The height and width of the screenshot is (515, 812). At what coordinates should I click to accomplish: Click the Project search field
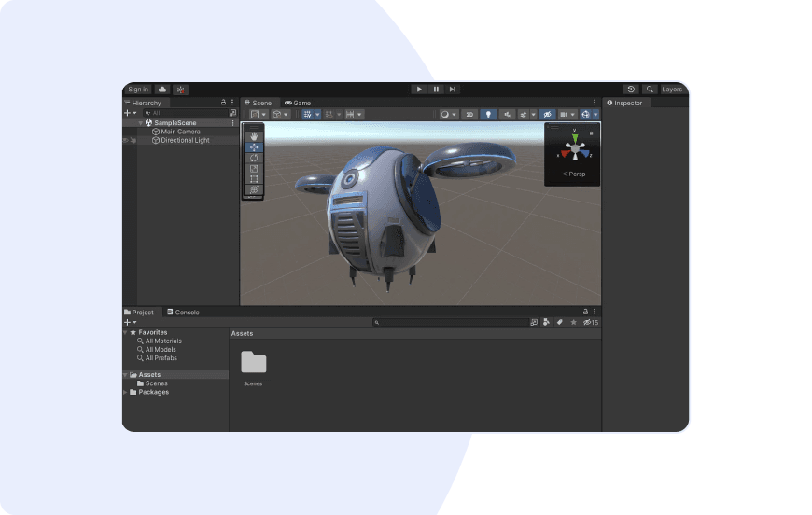(x=451, y=323)
